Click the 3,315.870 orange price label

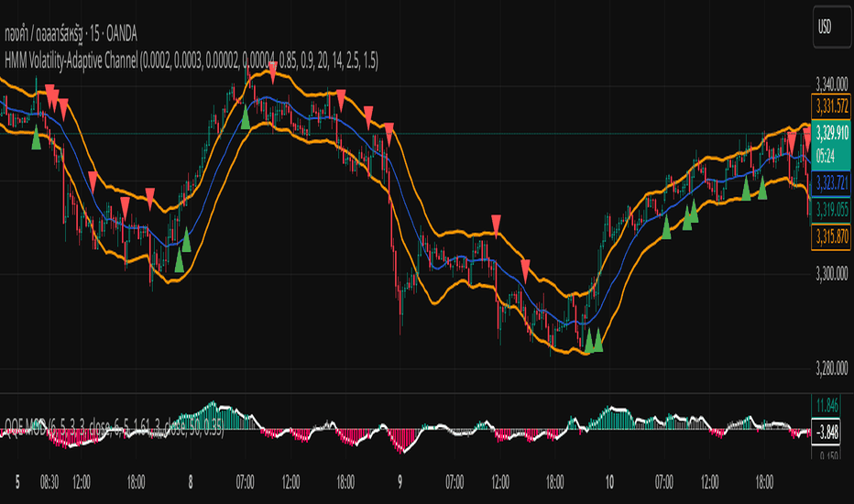click(831, 237)
